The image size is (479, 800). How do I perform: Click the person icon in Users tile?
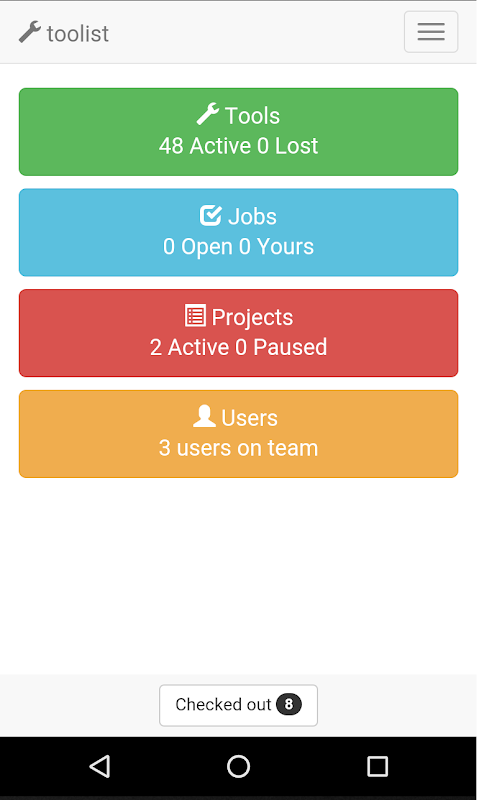coord(205,416)
